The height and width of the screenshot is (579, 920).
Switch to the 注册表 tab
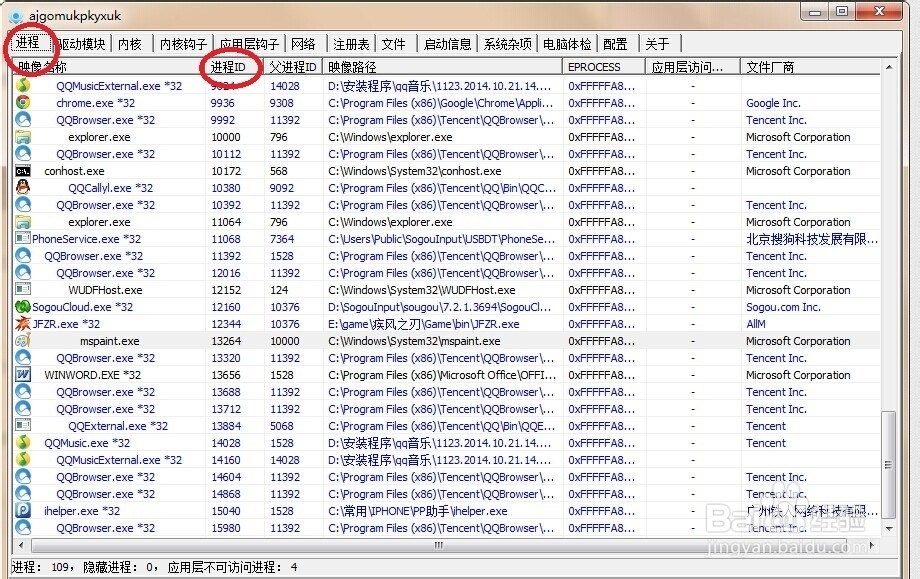click(351, 44)
